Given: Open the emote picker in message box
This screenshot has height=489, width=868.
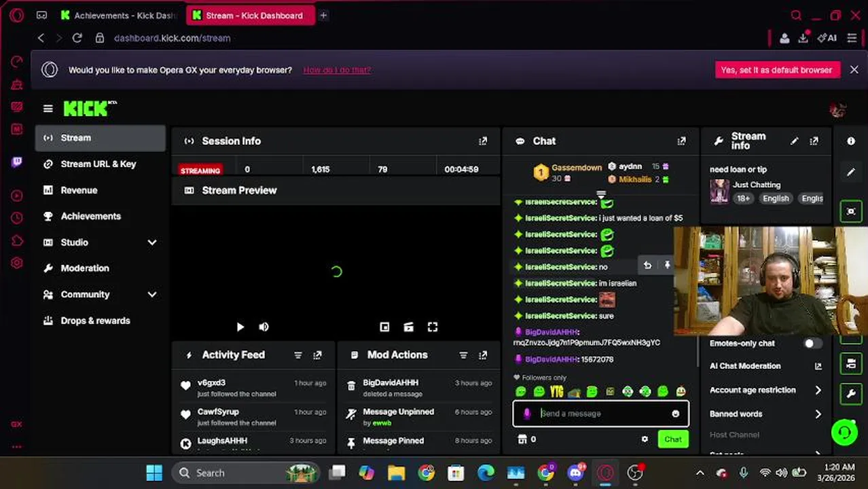Looking at the screenshot, I should tap(675, 414).
